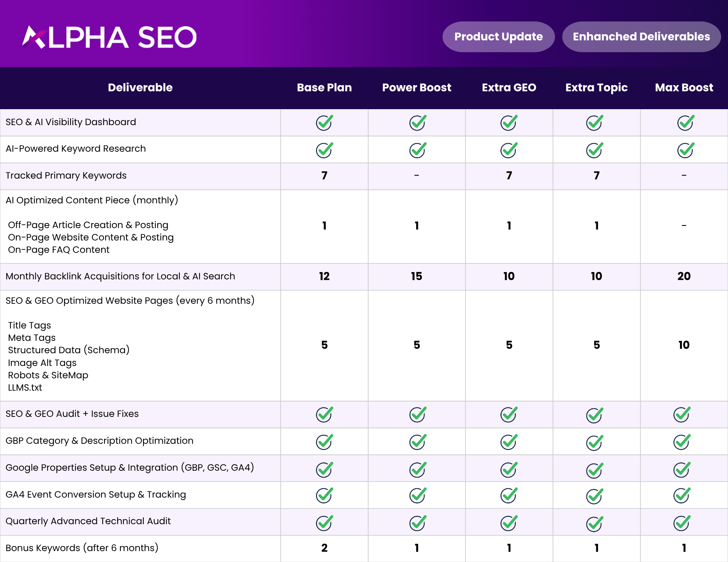Click the Enhanced Deliverables pill button
728x562 pixels.
(641, 37)
